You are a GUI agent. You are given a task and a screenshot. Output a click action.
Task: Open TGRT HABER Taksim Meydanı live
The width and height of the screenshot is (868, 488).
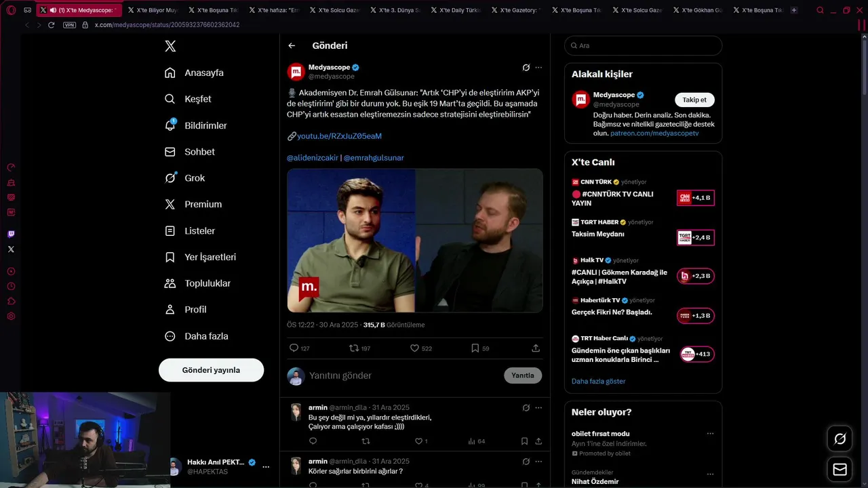click(x=643, y=232)
